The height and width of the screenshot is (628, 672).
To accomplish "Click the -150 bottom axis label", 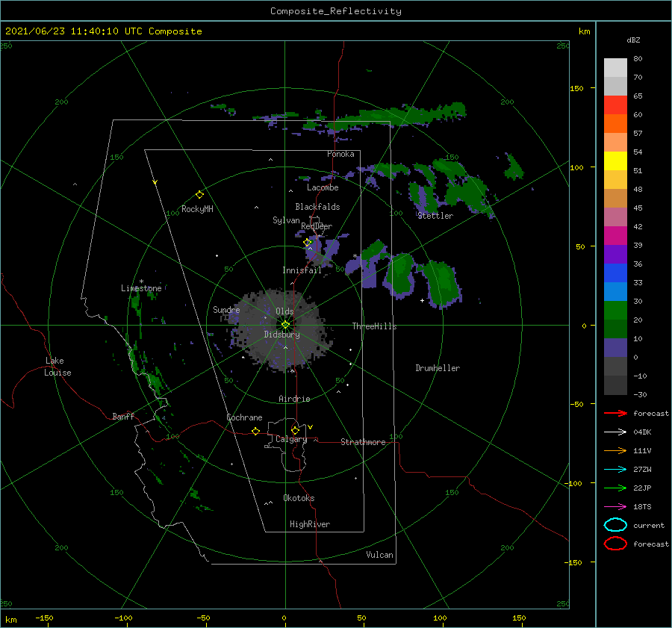I will [x=44, y=618].
